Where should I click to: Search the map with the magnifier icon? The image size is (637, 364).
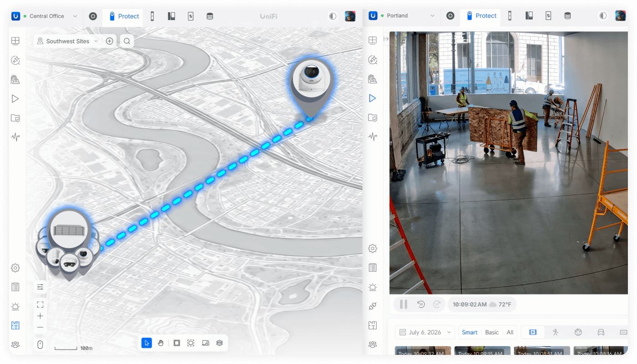tap(127, 41)
